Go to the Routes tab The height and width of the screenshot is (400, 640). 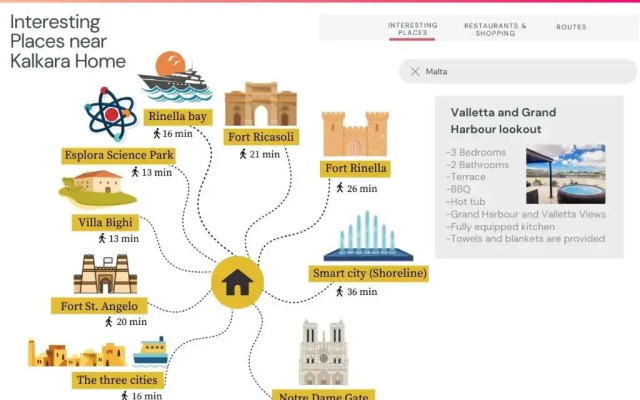[571, 27]
